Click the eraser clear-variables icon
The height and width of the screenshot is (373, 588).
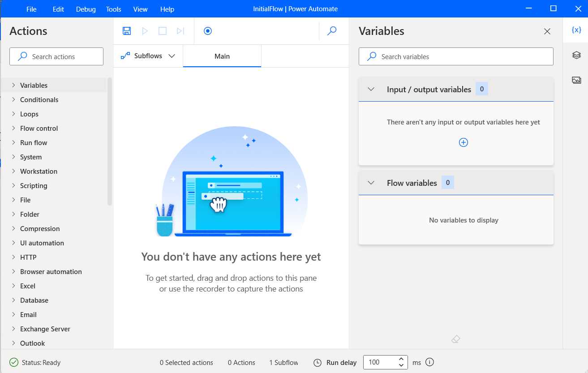(x=456, y=339)
